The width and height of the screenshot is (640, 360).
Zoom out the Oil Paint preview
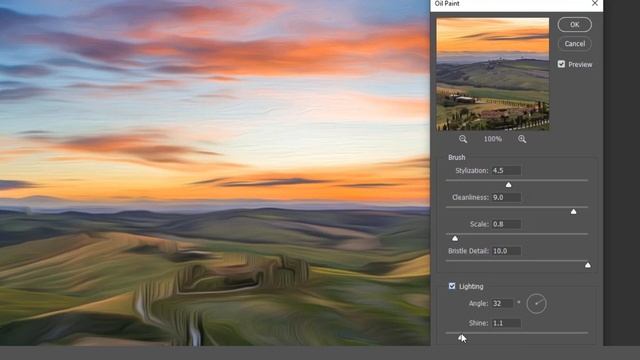pyautogui.click(x=463, y=139)
